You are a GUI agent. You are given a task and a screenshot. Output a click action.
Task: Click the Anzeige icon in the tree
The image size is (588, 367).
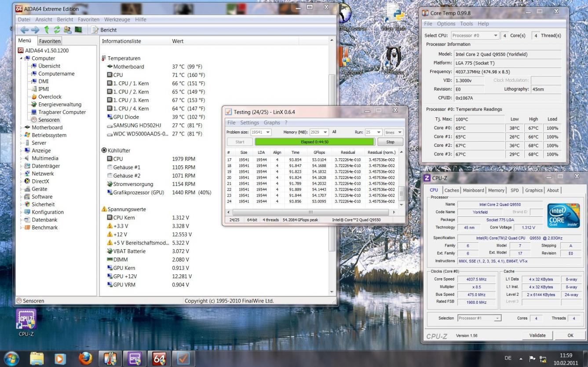coord(27,150)
